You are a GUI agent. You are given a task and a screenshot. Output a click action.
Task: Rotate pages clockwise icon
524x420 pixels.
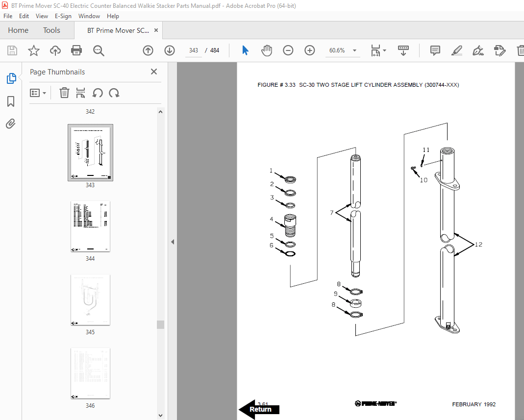coord(114,93)
